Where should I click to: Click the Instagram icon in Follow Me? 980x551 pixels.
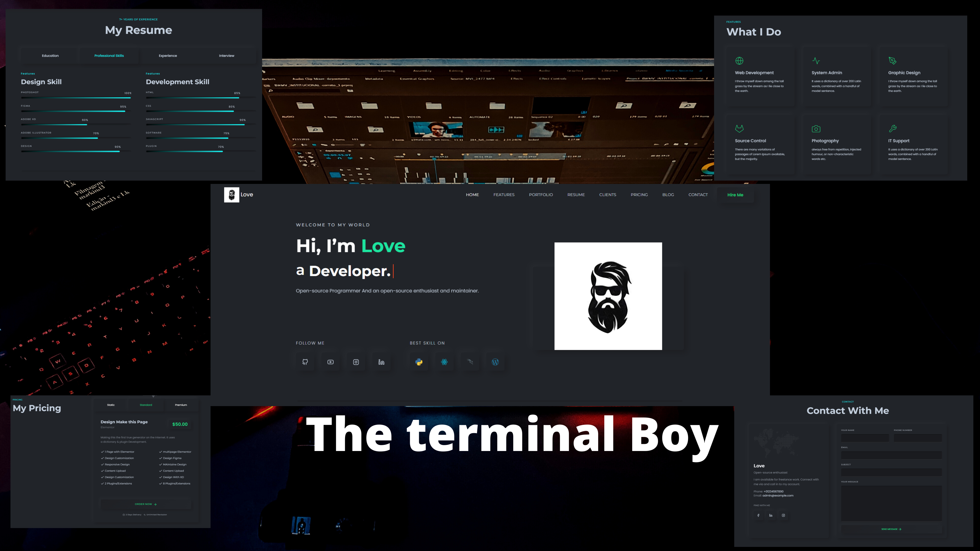point(356,361)
